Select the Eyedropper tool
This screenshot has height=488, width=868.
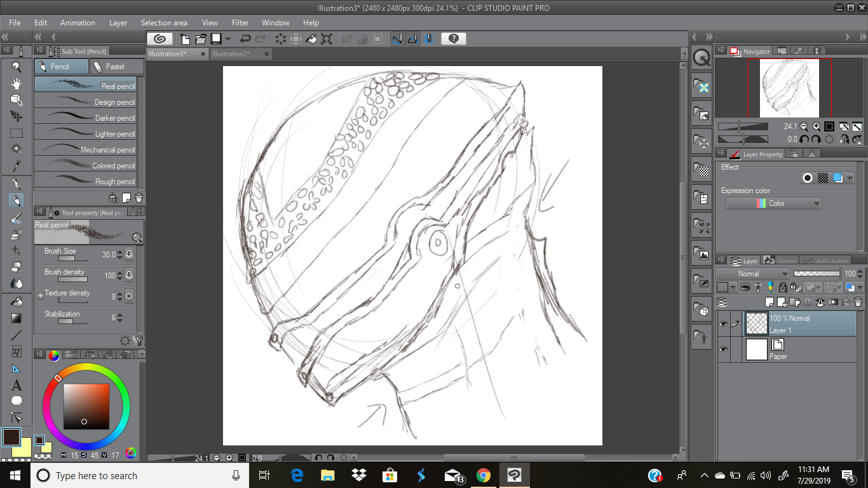pyautogui.click(x=17, y=166)
